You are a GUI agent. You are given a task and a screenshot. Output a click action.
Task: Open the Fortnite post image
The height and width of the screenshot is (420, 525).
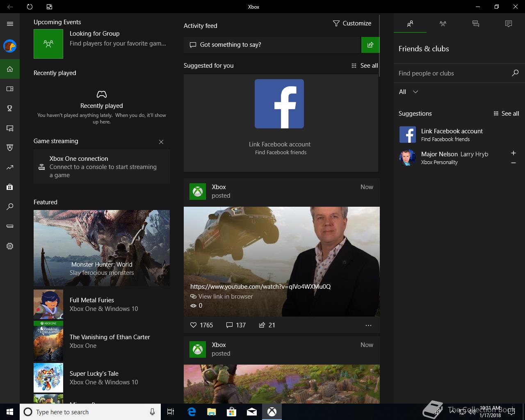(282, 384)
